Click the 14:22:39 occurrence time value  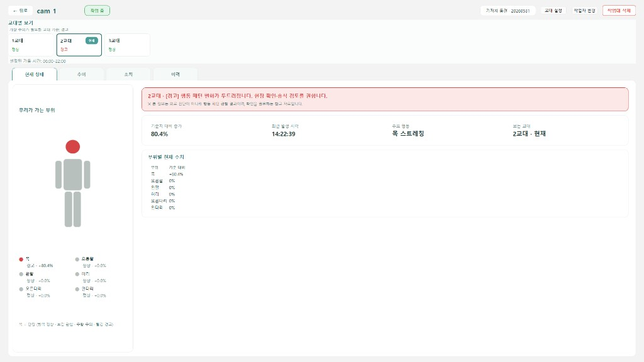pyautogui.click(x=284, y=134)
